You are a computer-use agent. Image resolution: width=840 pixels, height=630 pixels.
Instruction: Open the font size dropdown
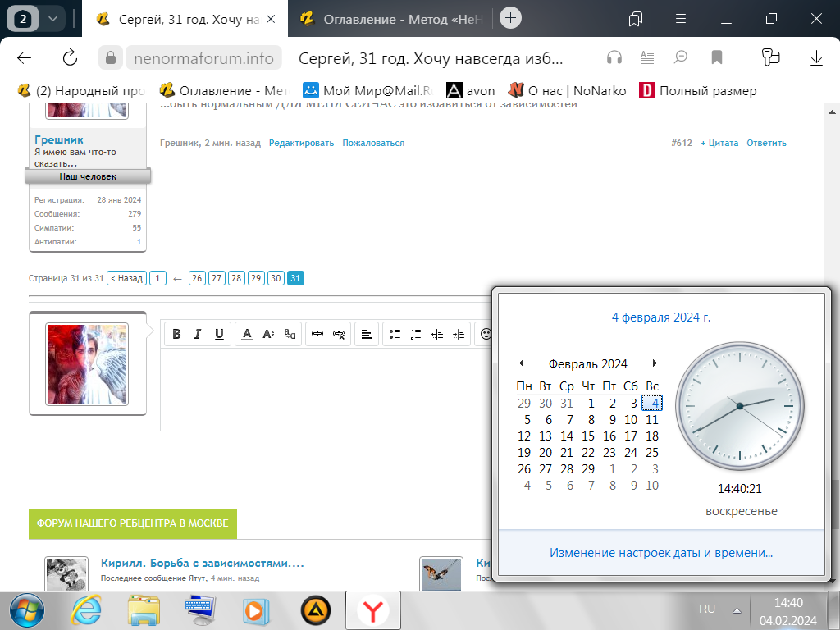[x=268, y=334]
